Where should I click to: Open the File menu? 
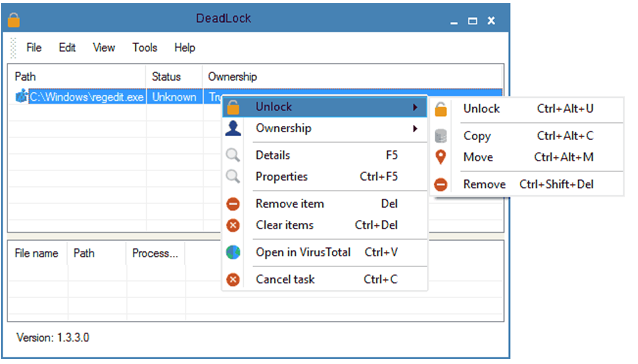tap(34, 48)
